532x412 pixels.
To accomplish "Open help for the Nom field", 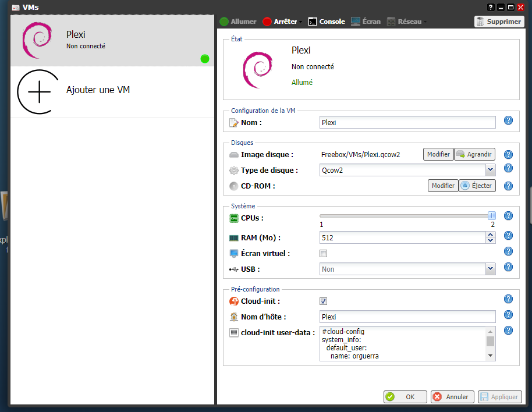I will pos(508,120).
